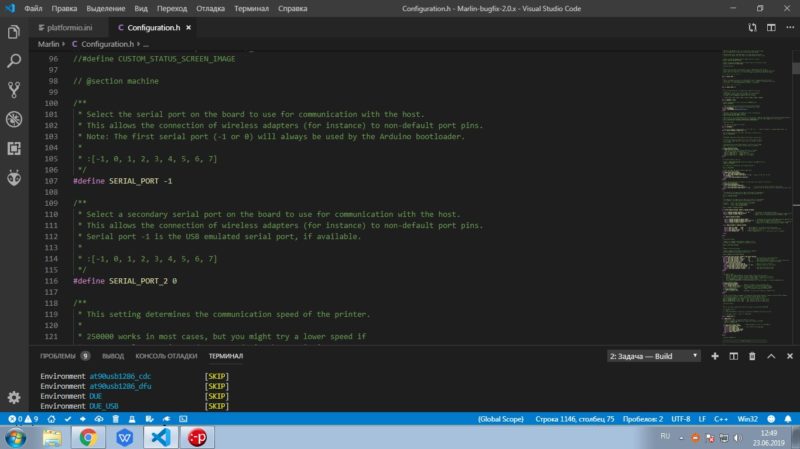Image resolution: width=800 pixels, height=449 pixels.
Task: Click the errors and warnings counter in status bar
Action: click(x=23, y=419)
